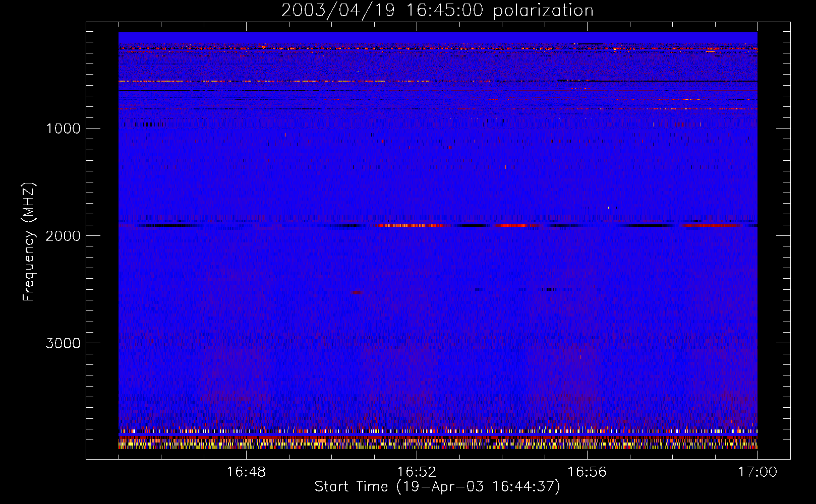This screenshot has width=816, height=504.
Task: Select the 'Frequency (MHZ)' axis label
Action: [29, 242]
